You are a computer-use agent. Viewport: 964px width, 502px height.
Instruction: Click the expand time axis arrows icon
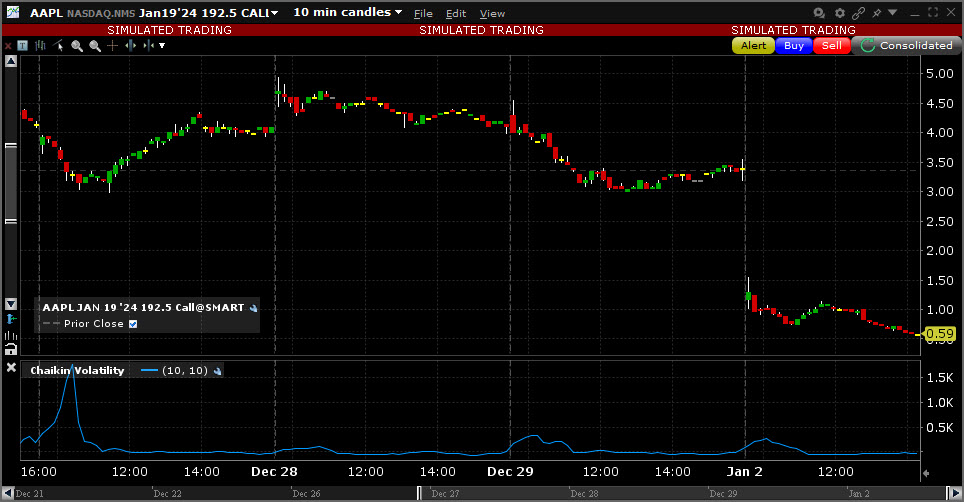(130, 45)
